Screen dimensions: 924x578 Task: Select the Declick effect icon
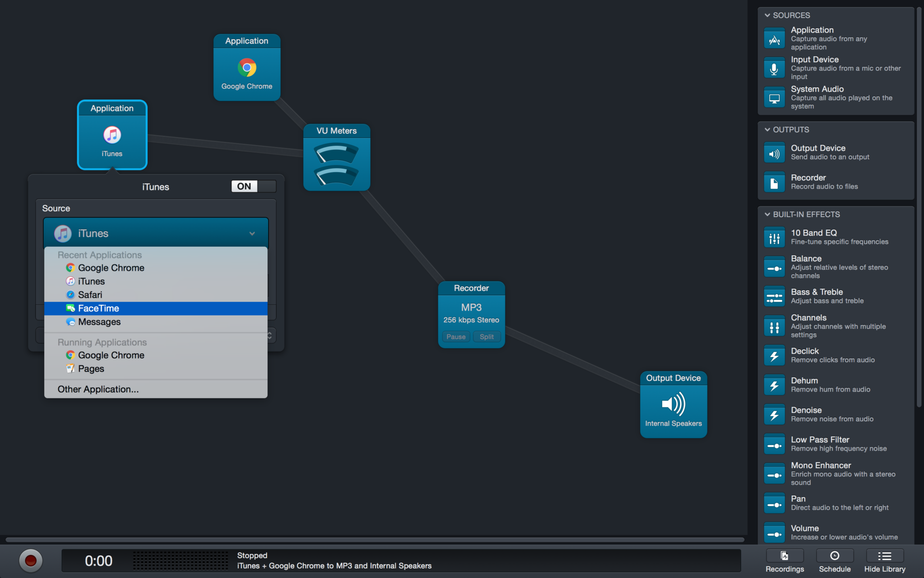pos(774,356)
